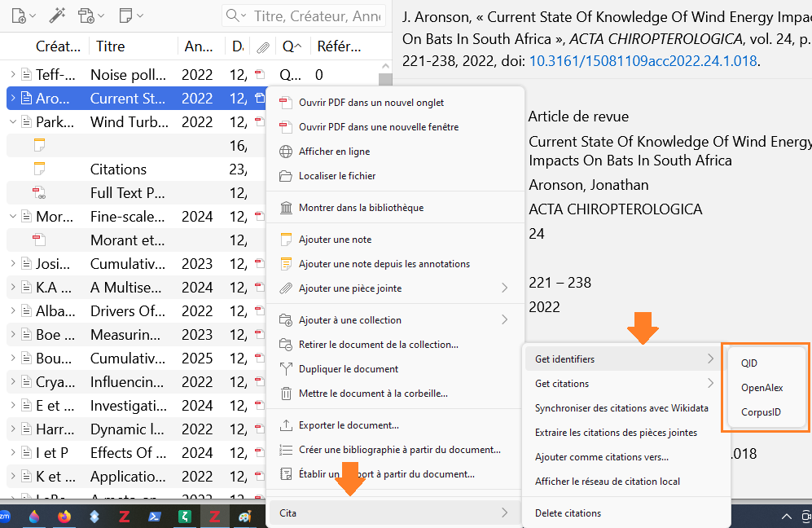Viewport: 812px width, 528px height.
Task: Open the DOI link 10.3161/15081109acc2022.24.1.018
Action: click(x=643, y=60)
